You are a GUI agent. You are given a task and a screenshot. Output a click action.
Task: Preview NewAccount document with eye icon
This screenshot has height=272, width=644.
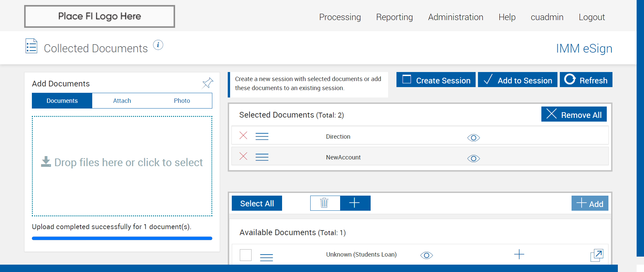pyautogui.click(x=473, y=158)
